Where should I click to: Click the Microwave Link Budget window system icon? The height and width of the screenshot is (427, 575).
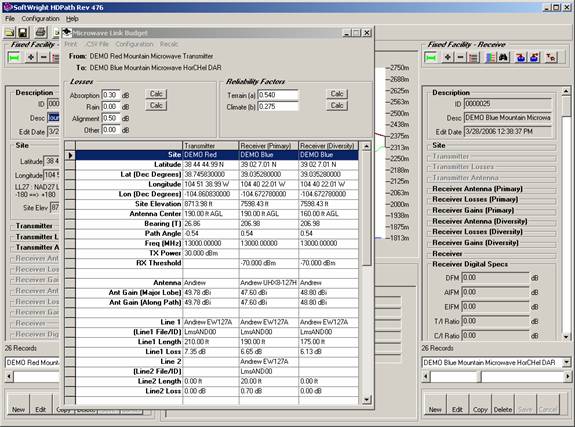coord(67,33)
